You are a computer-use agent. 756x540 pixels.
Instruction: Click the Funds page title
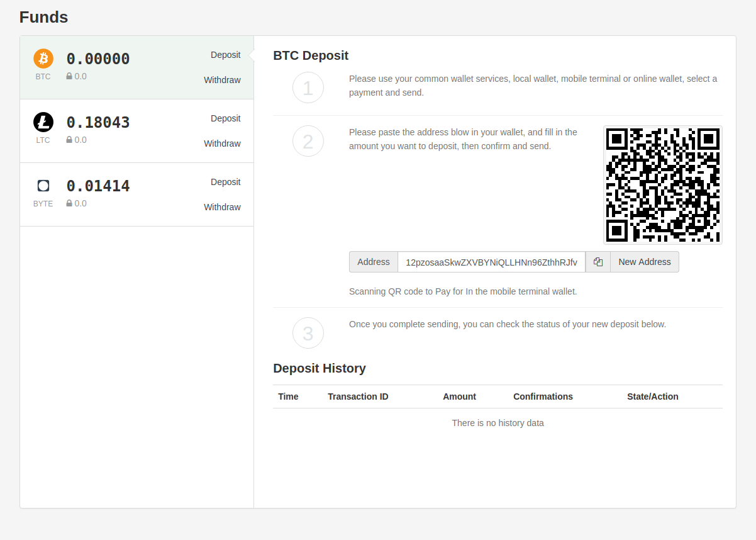point(43,17)
